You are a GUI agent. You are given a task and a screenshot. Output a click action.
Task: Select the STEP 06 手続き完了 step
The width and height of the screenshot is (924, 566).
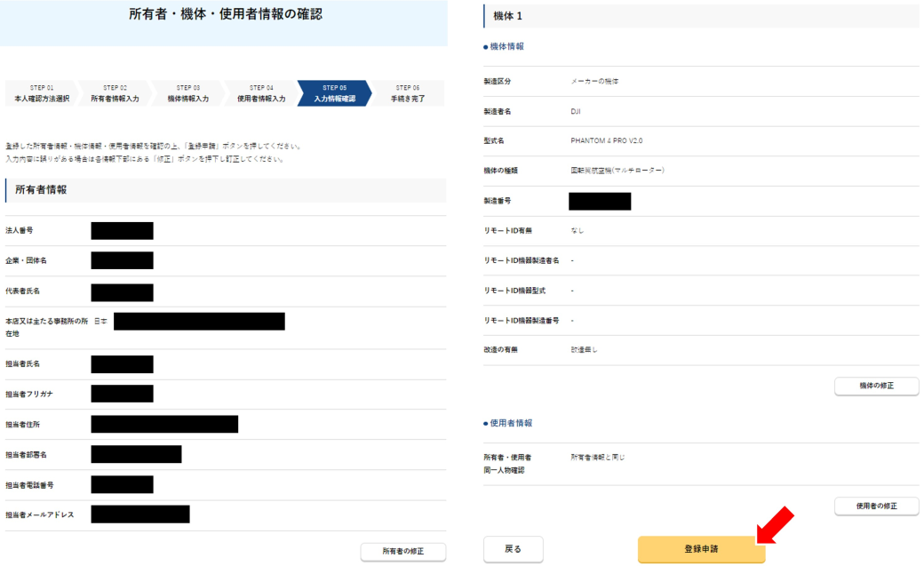click(x=407, y=93)
